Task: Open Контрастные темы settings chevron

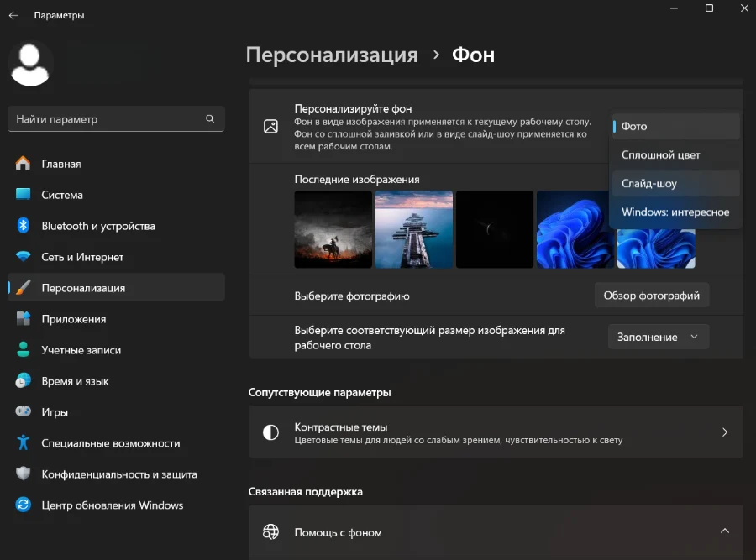Action: pos(724,432)
